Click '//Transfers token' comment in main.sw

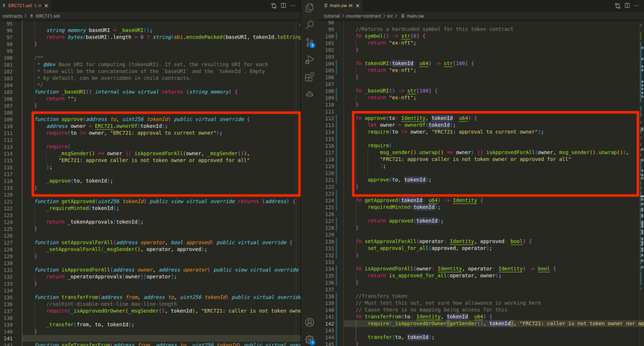[382, 296]
